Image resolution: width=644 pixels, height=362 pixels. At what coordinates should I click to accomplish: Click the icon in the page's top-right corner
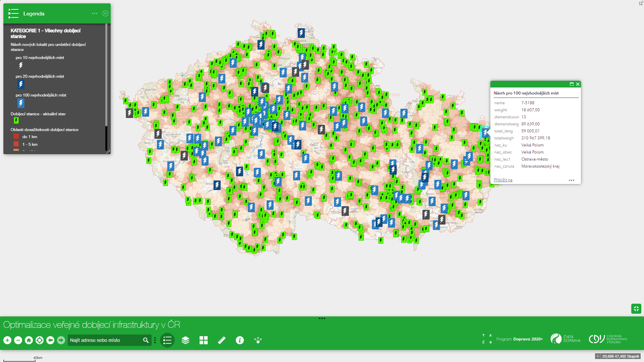(x=641, y=3)
